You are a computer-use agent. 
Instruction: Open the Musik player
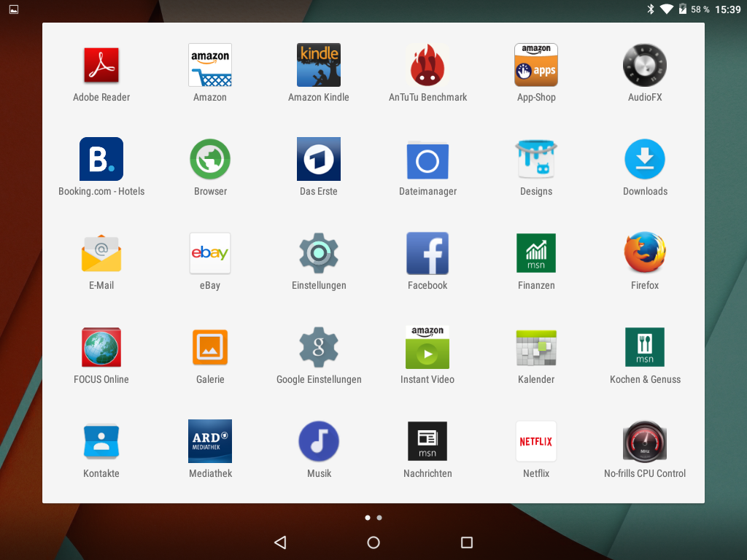(x=319, y=441)
